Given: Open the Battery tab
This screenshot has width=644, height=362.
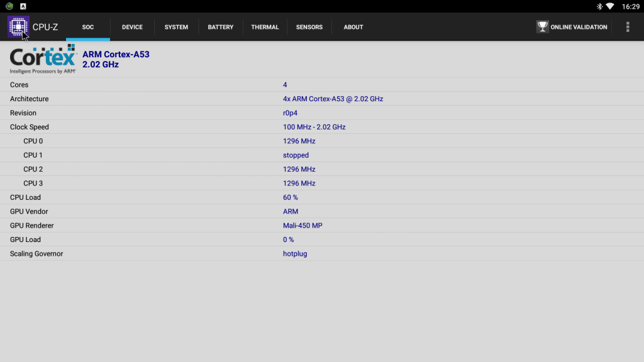Looking at the screenshot, I should click(x=221, y=27).
